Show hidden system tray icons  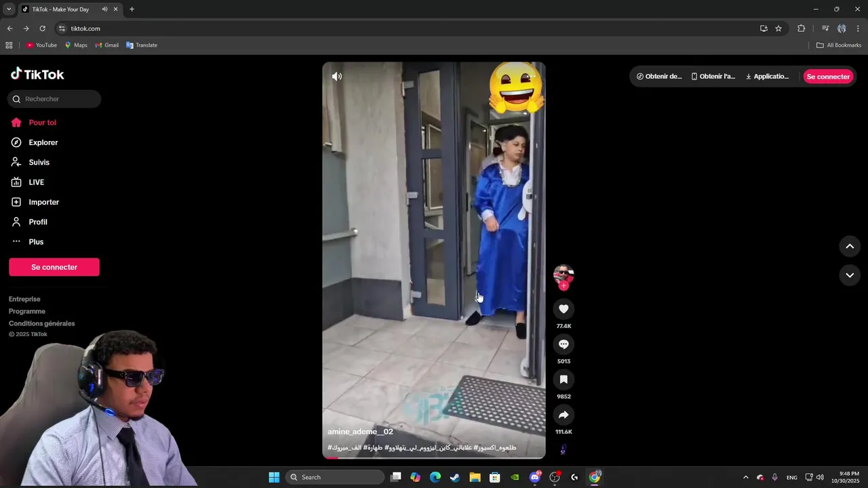pyautogui.click(x=746, y=477)
